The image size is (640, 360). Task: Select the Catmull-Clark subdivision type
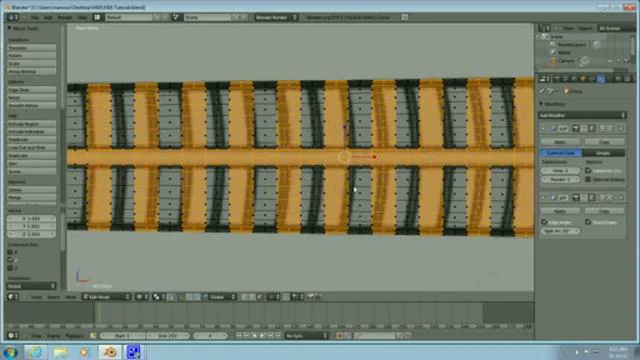click(560, 153)
